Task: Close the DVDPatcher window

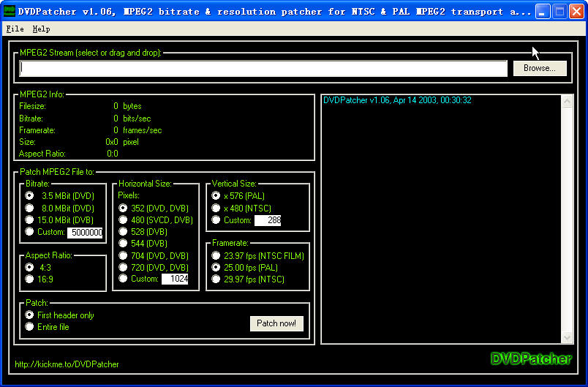Action: click(x=576, y=11)
